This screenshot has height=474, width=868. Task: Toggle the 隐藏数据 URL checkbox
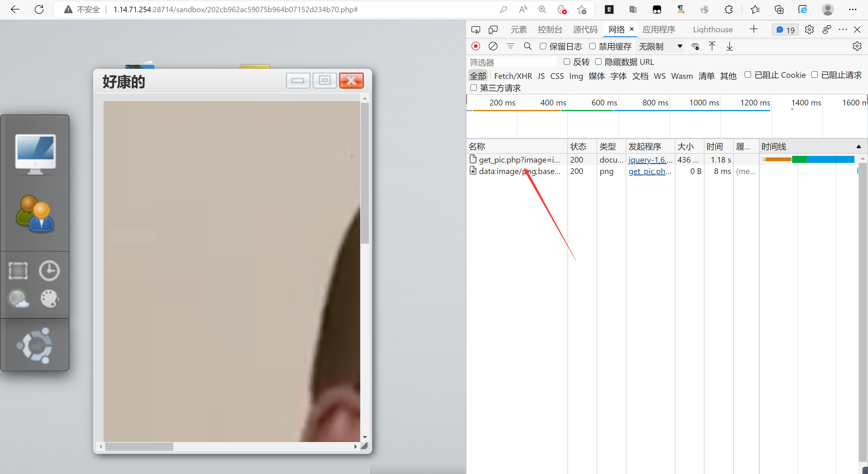click(x=598, y=62)
